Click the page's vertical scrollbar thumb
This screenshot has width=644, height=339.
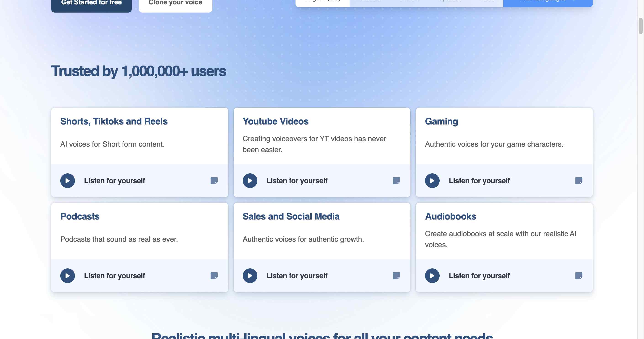(641, 26)
